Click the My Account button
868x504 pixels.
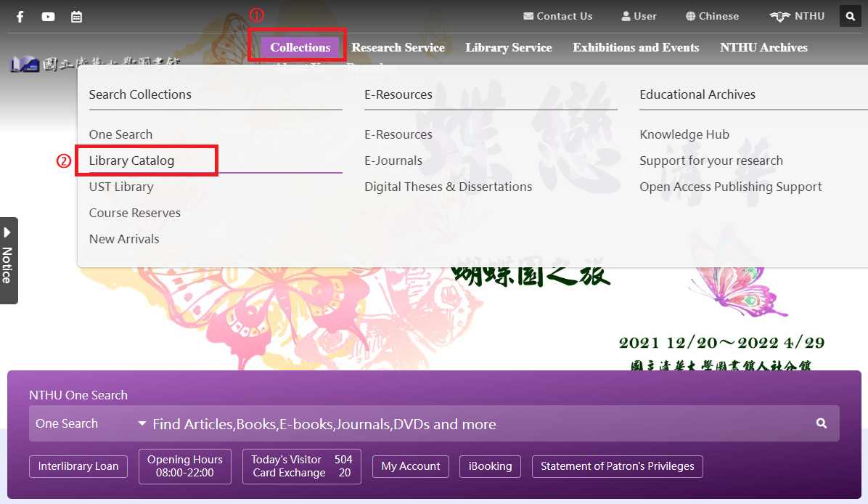(x=411, y=466)
